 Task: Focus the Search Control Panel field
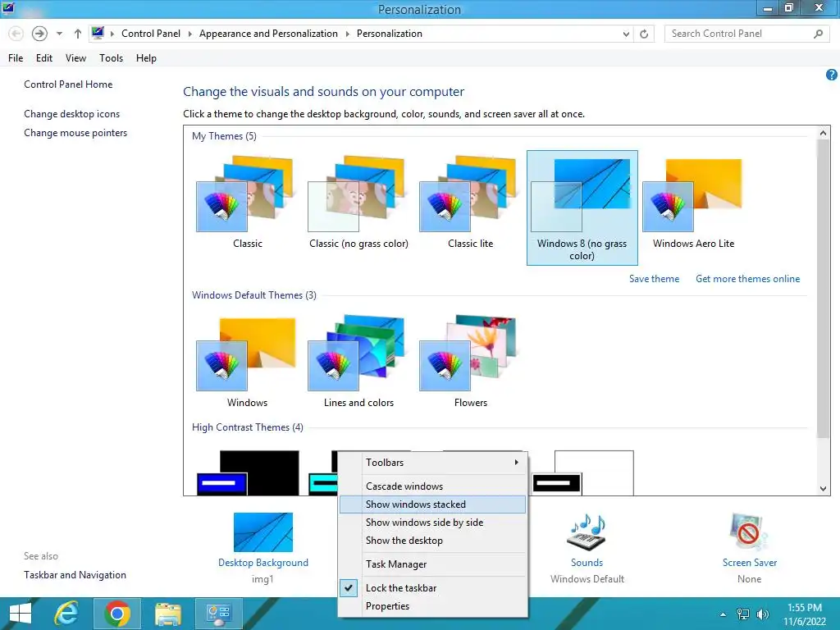tap(746, 34)
